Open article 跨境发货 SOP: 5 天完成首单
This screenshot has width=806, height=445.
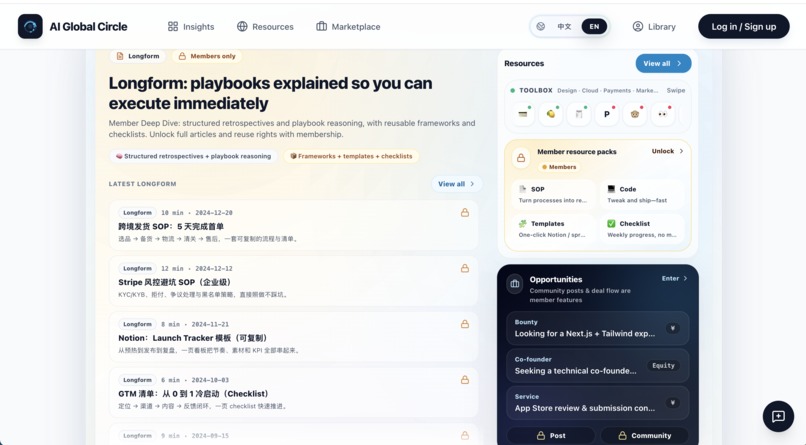pos(294,226)
